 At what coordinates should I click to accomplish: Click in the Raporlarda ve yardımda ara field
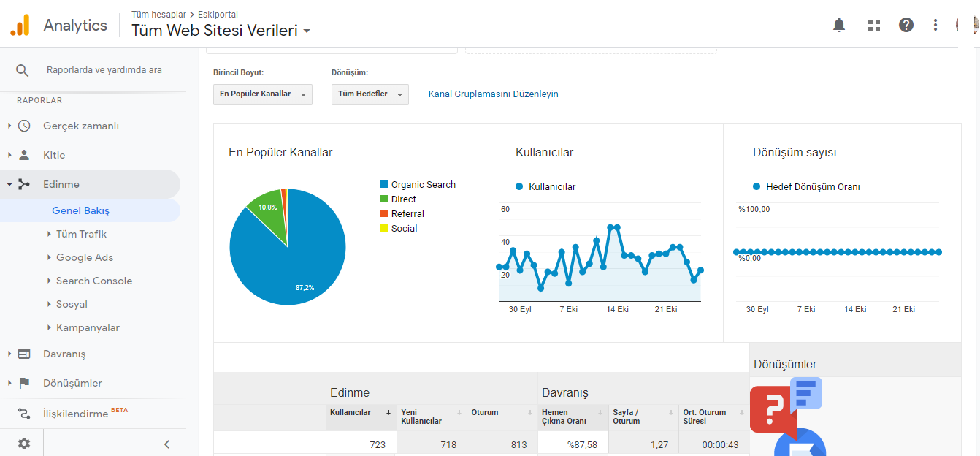click(104, 70)
